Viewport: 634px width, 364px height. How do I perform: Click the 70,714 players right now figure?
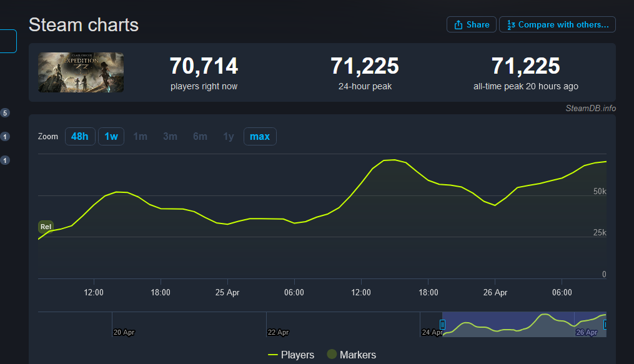click(204, 66)
